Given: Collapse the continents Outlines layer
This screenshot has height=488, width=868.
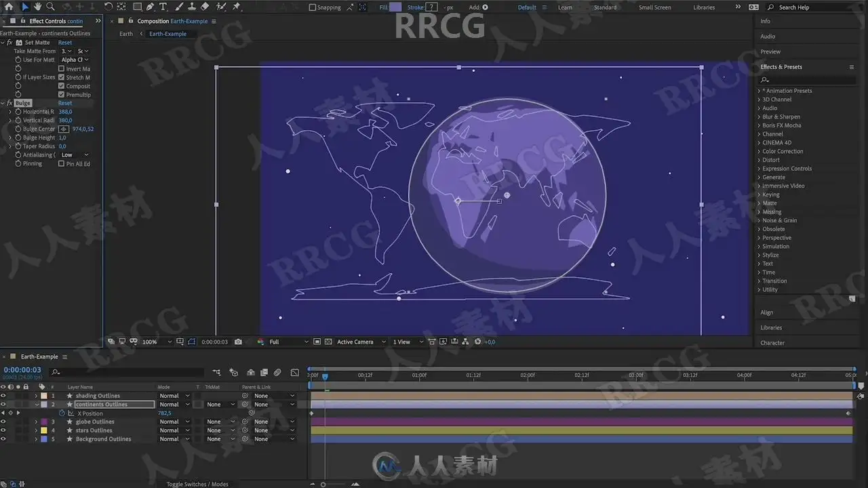Looking at the screenshot, I should click(x=37, y=405).
